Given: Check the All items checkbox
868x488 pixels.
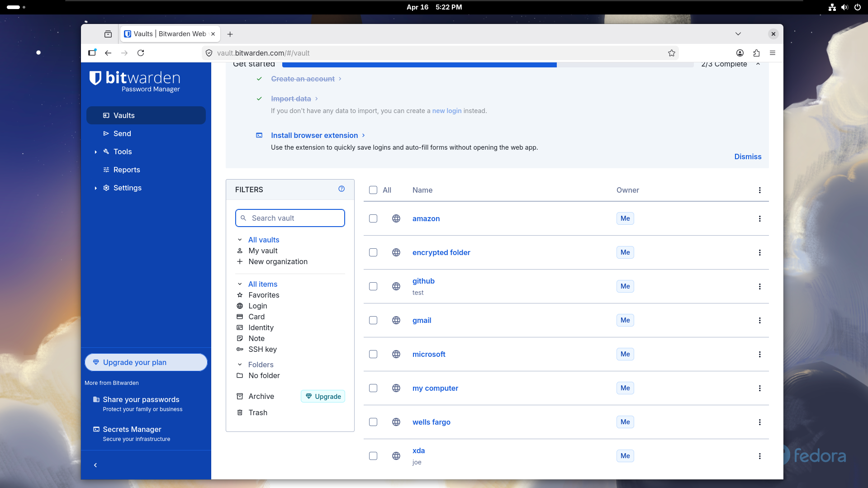Looking at the screenshot, I should pos(373,190).
